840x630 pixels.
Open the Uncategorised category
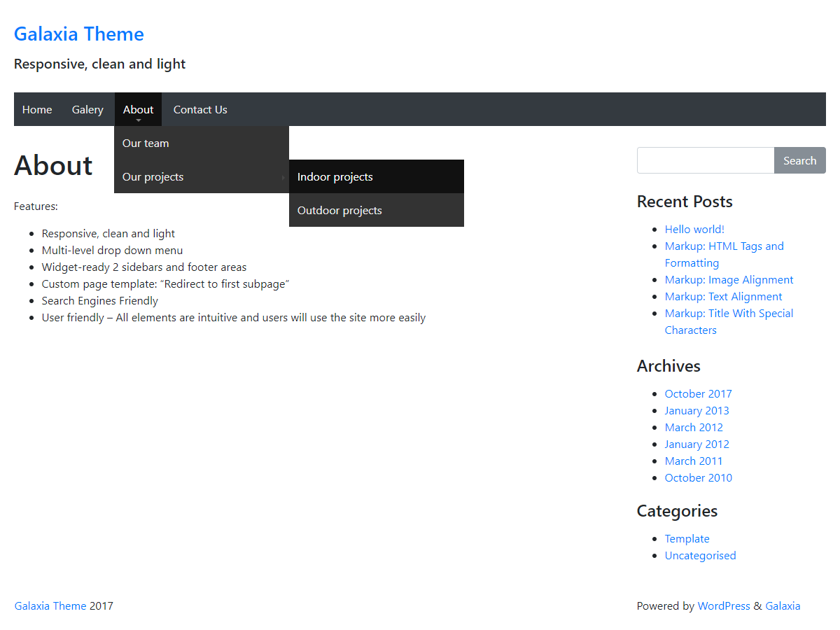point(700,555)
